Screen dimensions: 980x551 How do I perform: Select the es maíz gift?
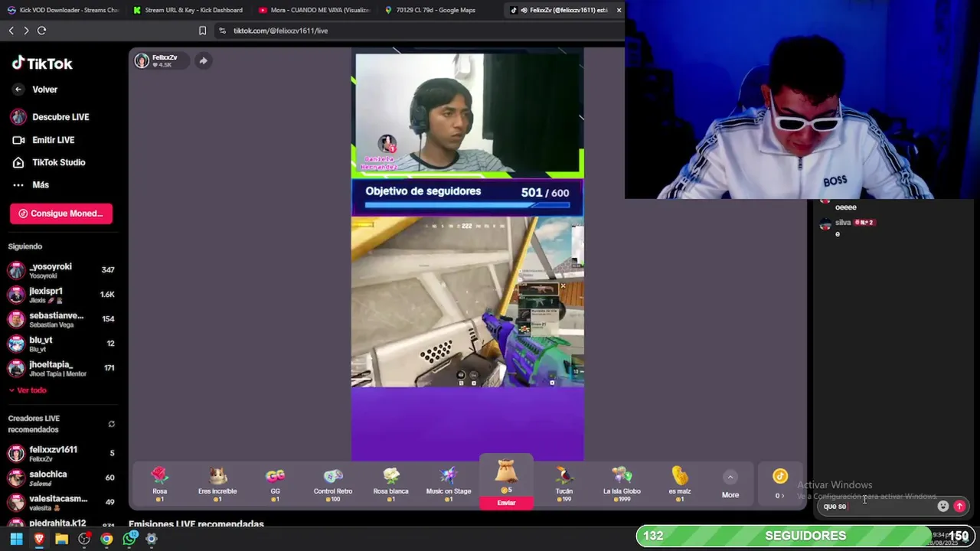[680, 484]
